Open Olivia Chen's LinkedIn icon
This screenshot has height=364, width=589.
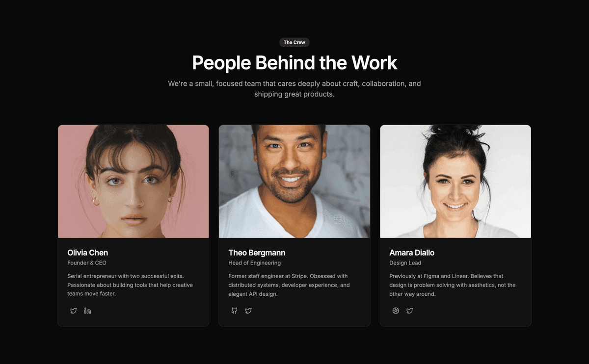point(87,311)
